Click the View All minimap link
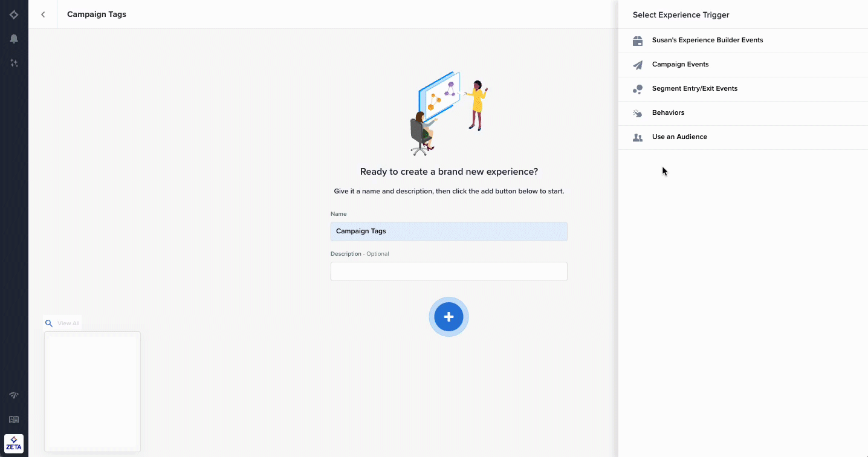The image size is (868, 457). pyautogui.click(x=68, y=323)
